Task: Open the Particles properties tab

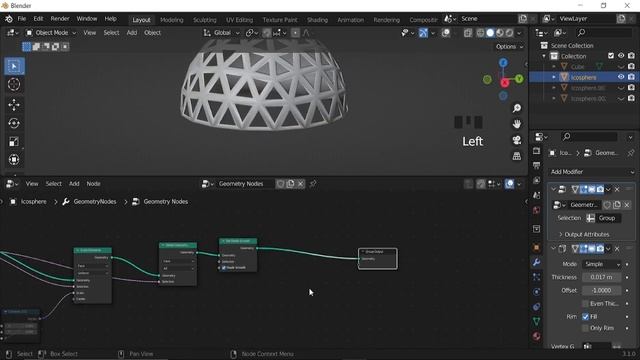Action: 536,277
